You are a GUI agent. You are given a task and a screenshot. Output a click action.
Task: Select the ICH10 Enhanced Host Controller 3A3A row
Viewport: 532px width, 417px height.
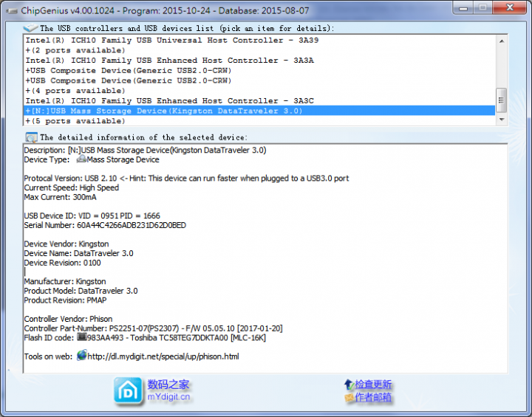tap(260, 61)
